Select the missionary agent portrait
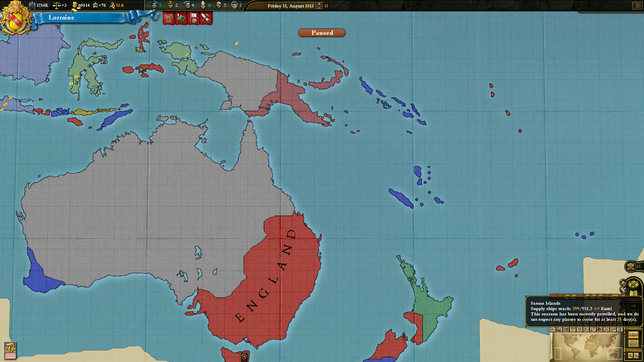Screen dimensions: 644x362 pos(203,5)
